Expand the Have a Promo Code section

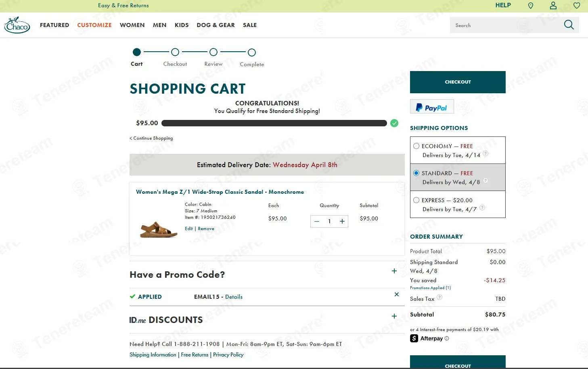click(x=394, y=271)
